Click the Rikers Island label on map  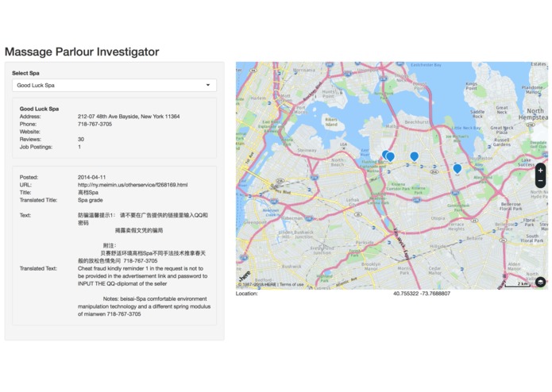[331, 121]
